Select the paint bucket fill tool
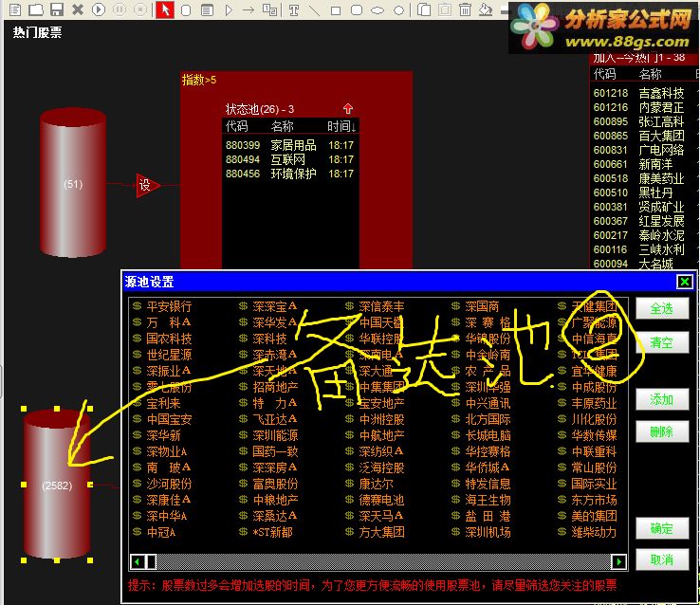 pos(486,9)
